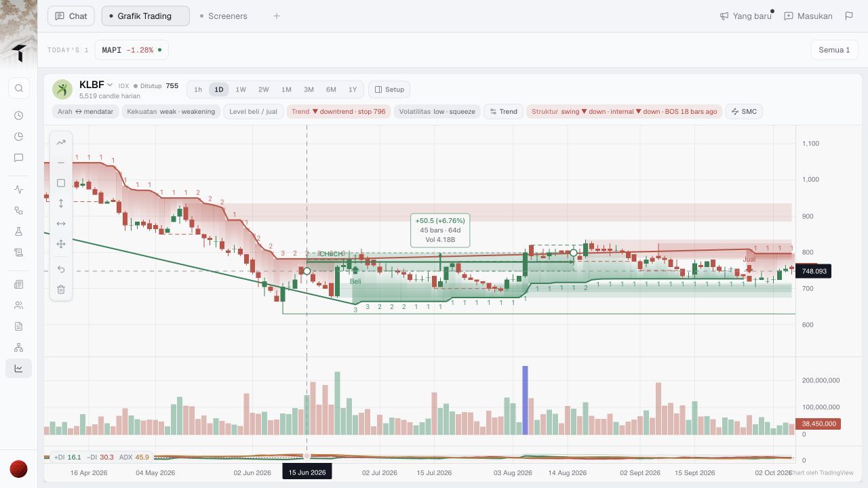Image resolution: width=868 pixels, height=488 pixels.
Task: Toggle the Level beli / jual chip
Action: 254,112
